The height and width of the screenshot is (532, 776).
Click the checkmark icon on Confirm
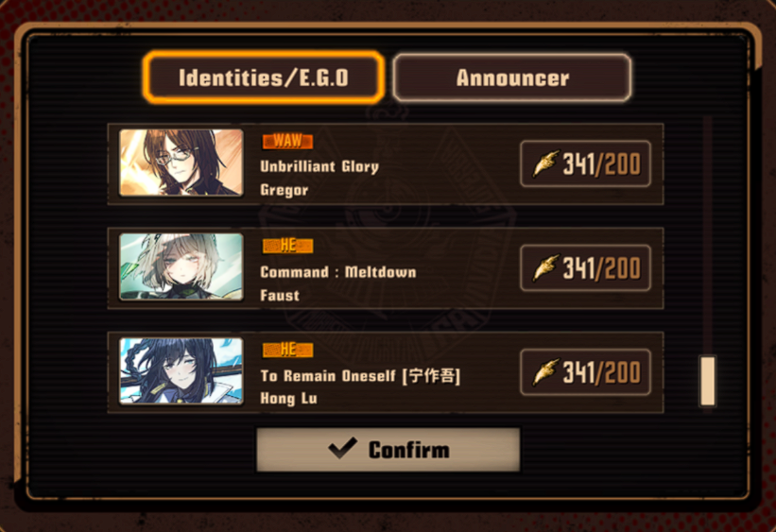click(342, 448)
